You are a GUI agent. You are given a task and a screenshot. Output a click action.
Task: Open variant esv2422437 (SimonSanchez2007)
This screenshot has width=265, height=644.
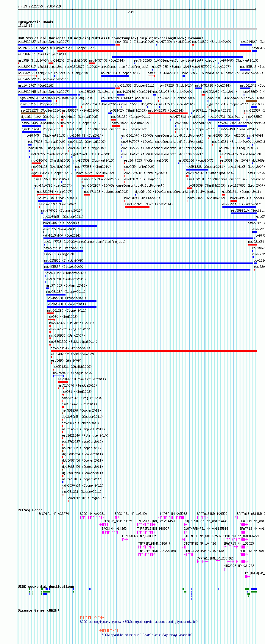(x=44, y=42)
